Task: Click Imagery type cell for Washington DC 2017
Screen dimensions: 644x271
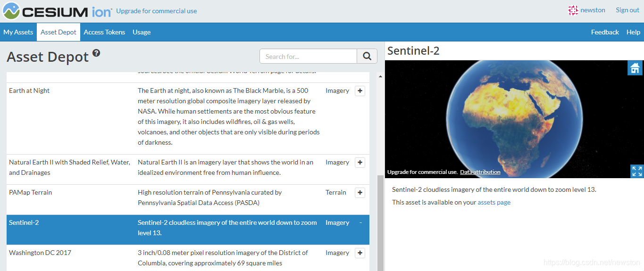Action: click(x=337, y=253)
